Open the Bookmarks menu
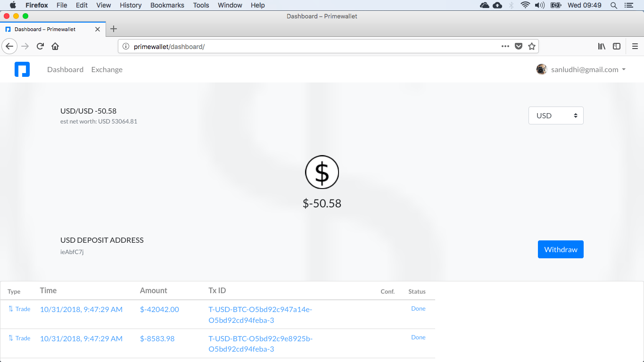Image resolution: width=644 pixels, height=362 pixels. (x=167, y=5)
